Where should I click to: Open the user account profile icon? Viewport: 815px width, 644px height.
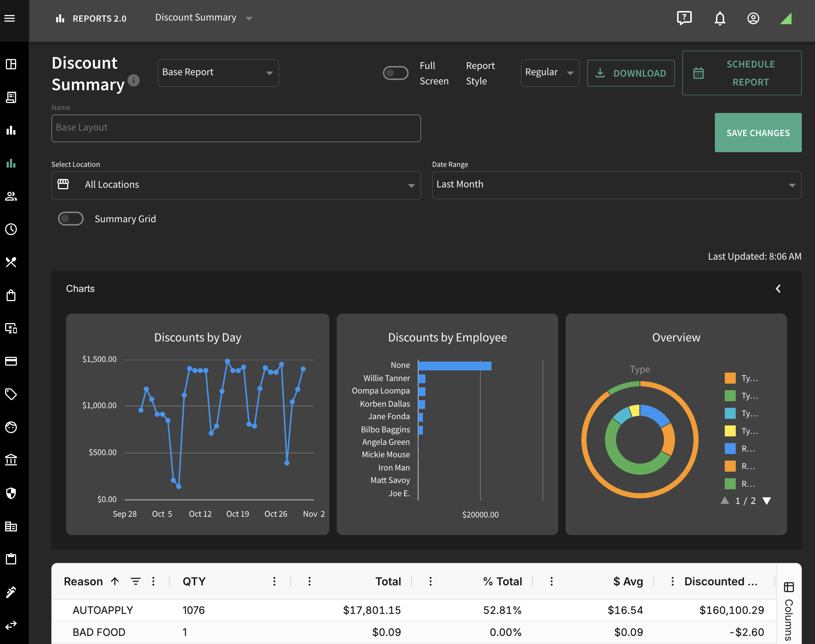click(x=753, y=18)
